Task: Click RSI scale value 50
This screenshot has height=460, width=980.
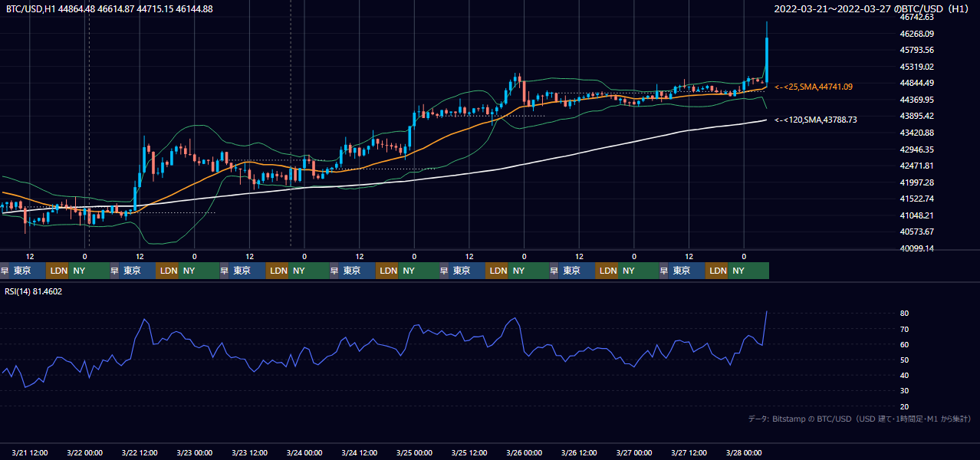Action: tap(905, 360)
